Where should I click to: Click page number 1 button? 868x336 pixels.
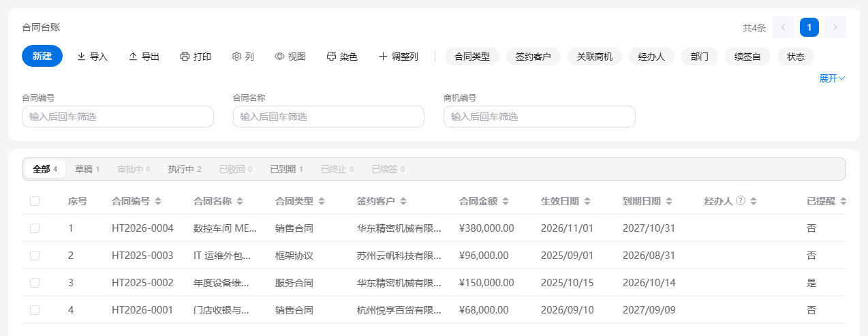tap(809, 27)
